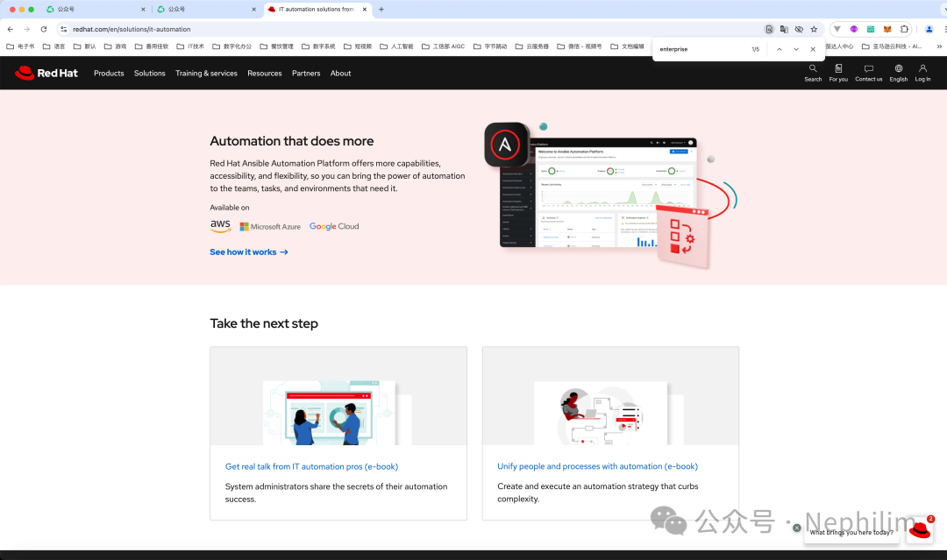Open the Red Hat chat assistant hat icon
Screen dimensions: 947x560
point(920,530)
